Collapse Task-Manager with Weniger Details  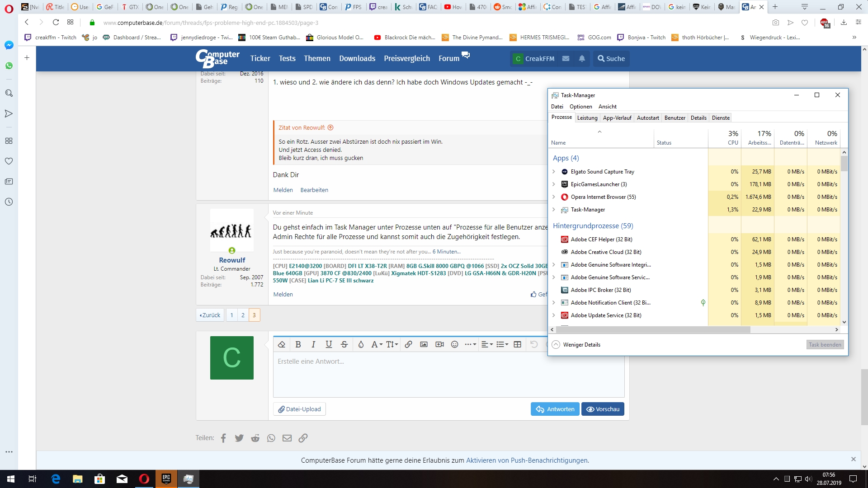click(x=576, y=345)
